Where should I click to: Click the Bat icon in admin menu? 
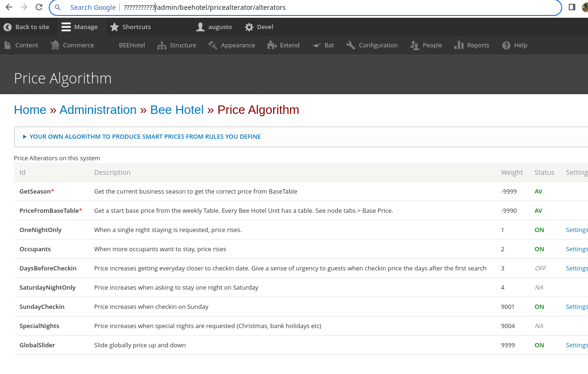tap(316, 45)
